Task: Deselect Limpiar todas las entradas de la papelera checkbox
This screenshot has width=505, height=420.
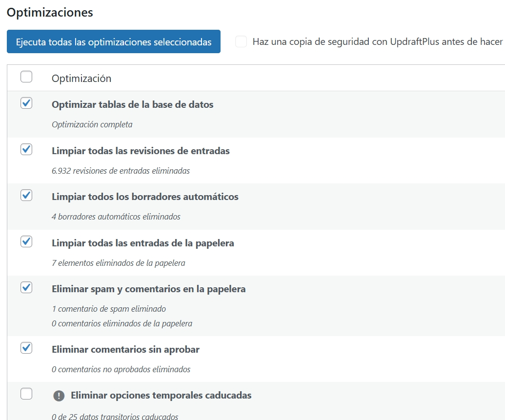Action: 26,241
